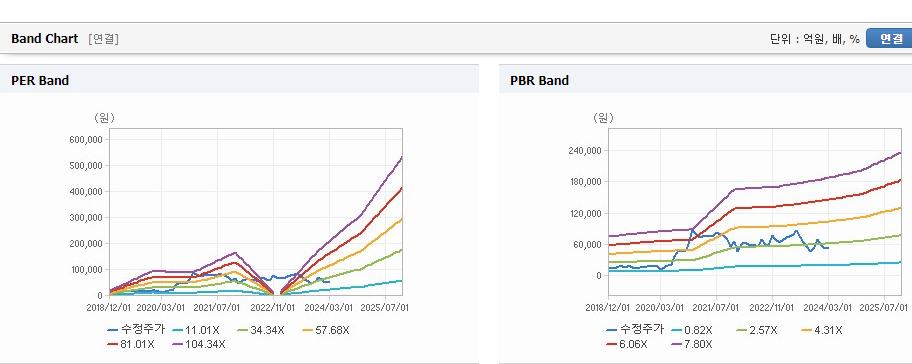The height and width of the screenshot is (364, 912).
Task: Click the 200,000 axis label in PER chart
Action: tap(86, 243)
